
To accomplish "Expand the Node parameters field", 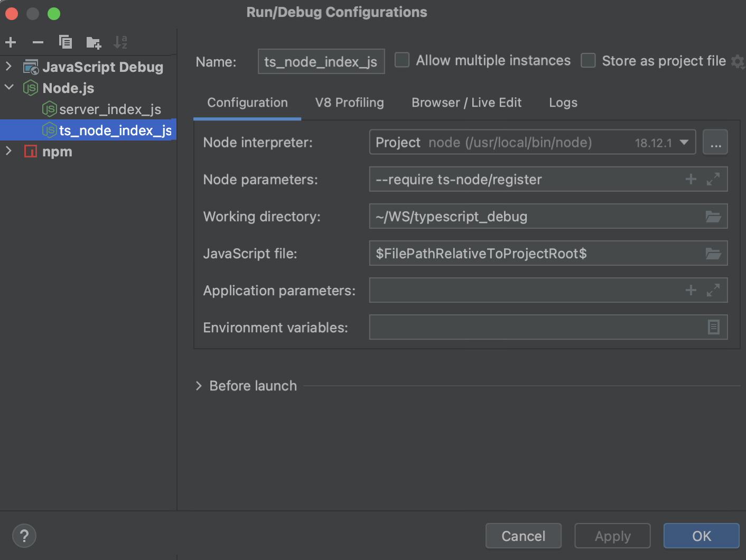I will [713, 180].
